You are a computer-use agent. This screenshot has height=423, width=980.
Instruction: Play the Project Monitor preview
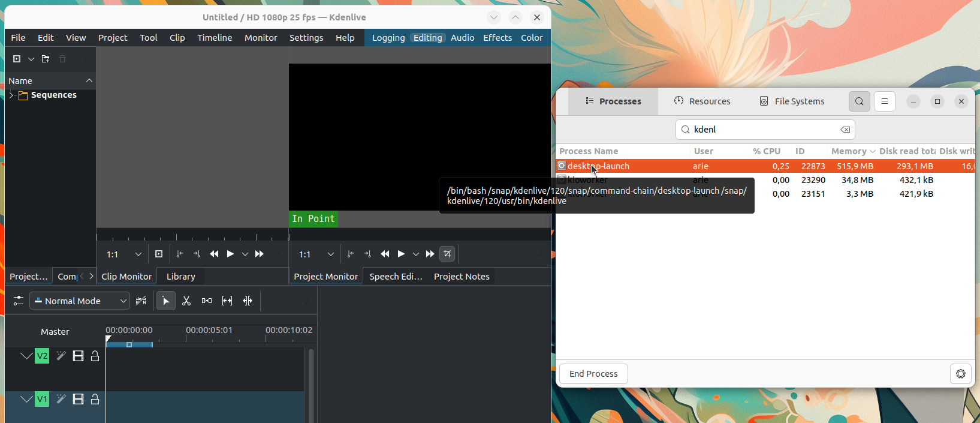[402, 254]
